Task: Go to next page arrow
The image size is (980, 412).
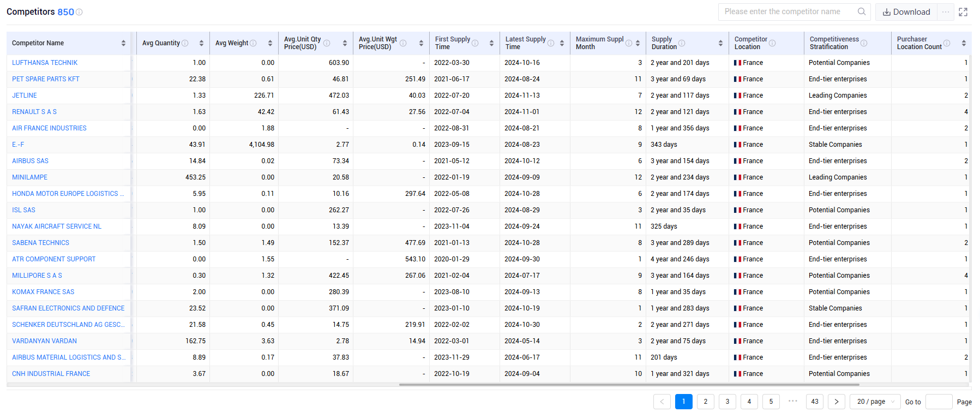Action: click(837, 402)
